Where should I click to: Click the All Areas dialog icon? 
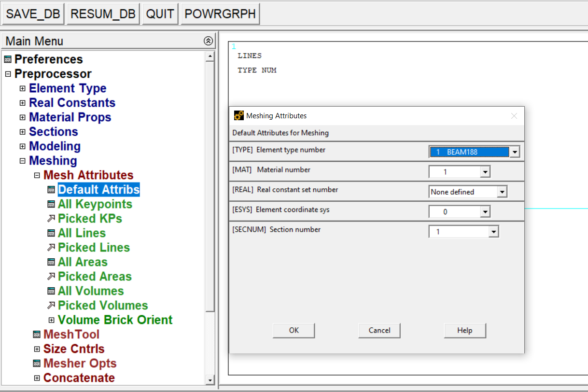tap(51, 262)
